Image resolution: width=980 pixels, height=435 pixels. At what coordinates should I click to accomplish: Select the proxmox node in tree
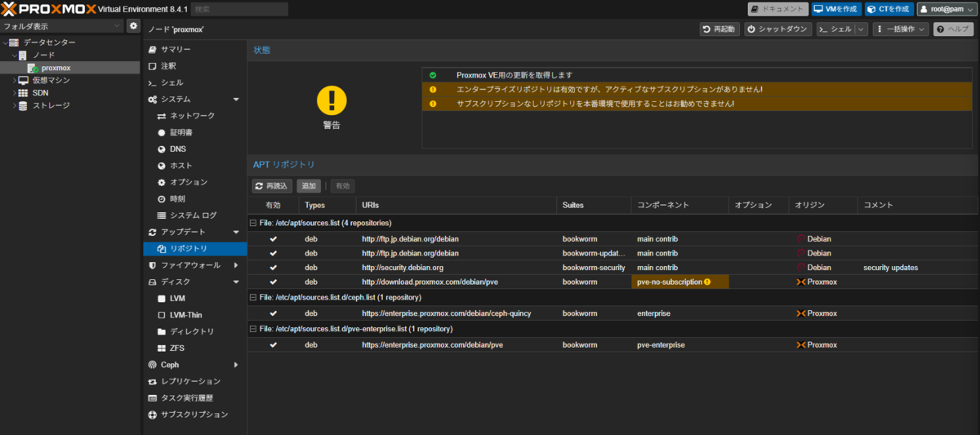tap(56, 68)
